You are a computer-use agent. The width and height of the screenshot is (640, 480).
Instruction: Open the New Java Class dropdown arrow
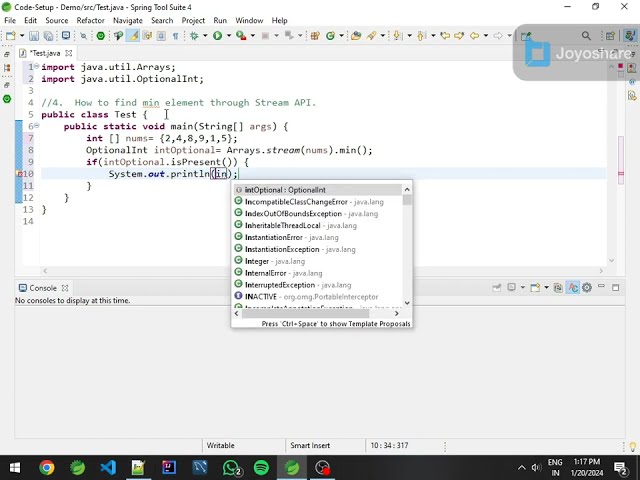(x=341, y=36)
